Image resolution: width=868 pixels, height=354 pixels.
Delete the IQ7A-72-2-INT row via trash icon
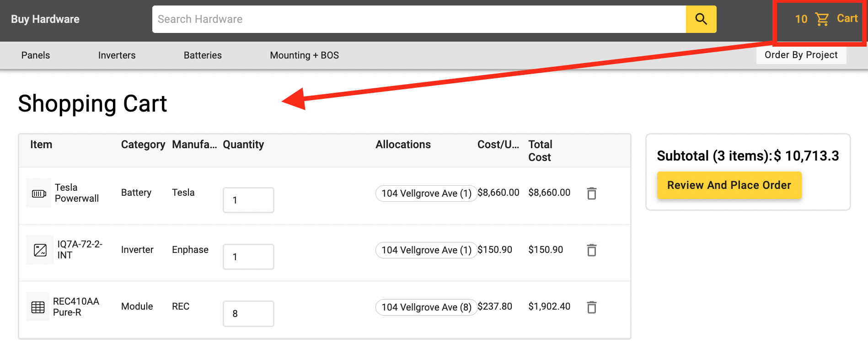pos(592,250)
